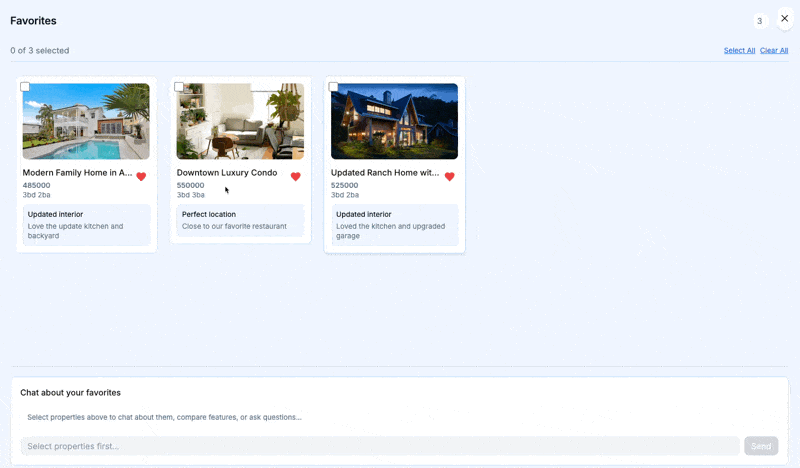Viewport: 800px width, 468px height.
Task: Click the 'Downtown Luxury Condo' title
Action: [x=227, y=173]
